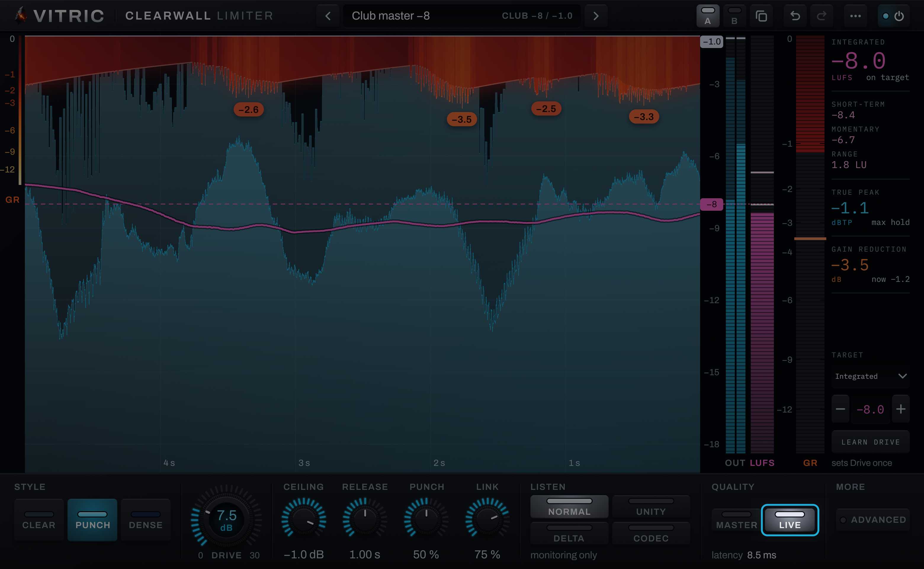Viewport: 924px width, 569px height.
Task: Expand the ADVANCED panel
Action: [872, 520]
